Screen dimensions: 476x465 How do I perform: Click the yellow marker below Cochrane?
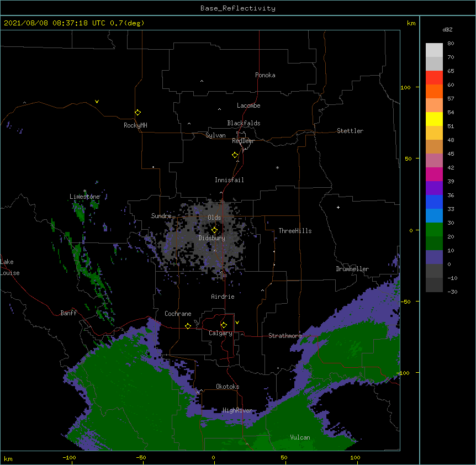coord(188,326)
